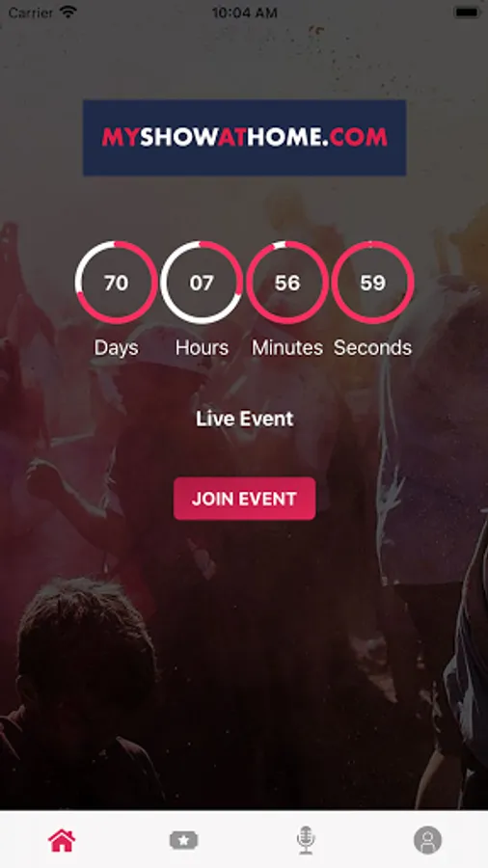488x868 pixels.
Task: Tap the Live Event title text
Action: tap(245, 420)
